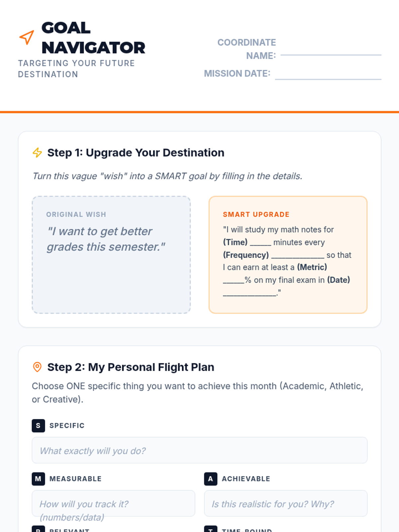Click the T badge next to Time-Bound

pos(210,529)
